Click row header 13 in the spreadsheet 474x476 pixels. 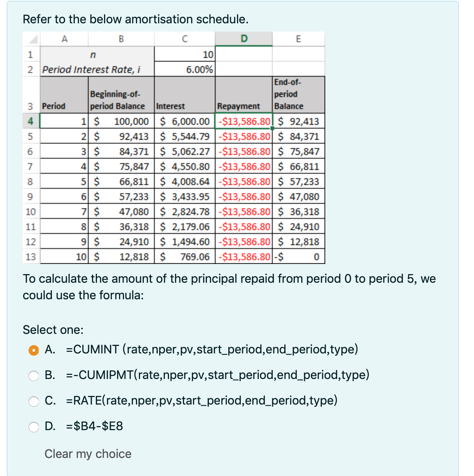click(30, 256)
